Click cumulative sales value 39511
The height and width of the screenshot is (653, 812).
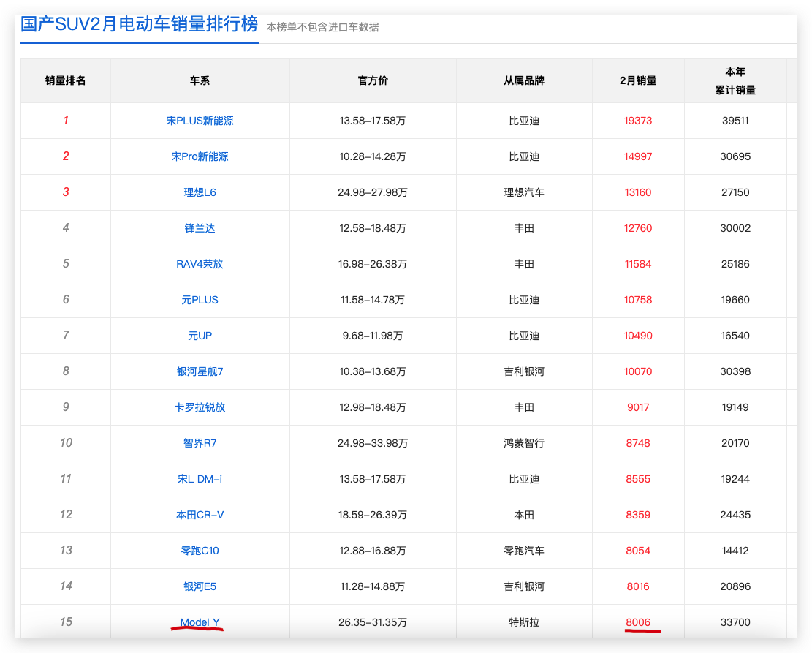(x=735, y=121)
